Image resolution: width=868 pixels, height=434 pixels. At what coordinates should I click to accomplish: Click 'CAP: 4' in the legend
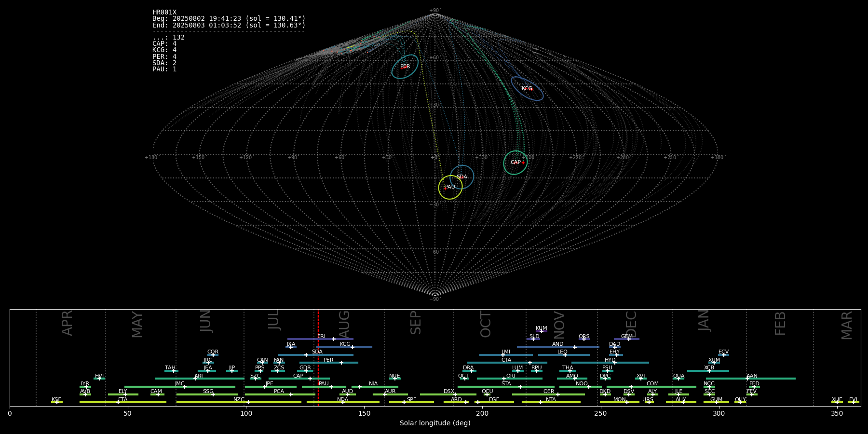164,44
